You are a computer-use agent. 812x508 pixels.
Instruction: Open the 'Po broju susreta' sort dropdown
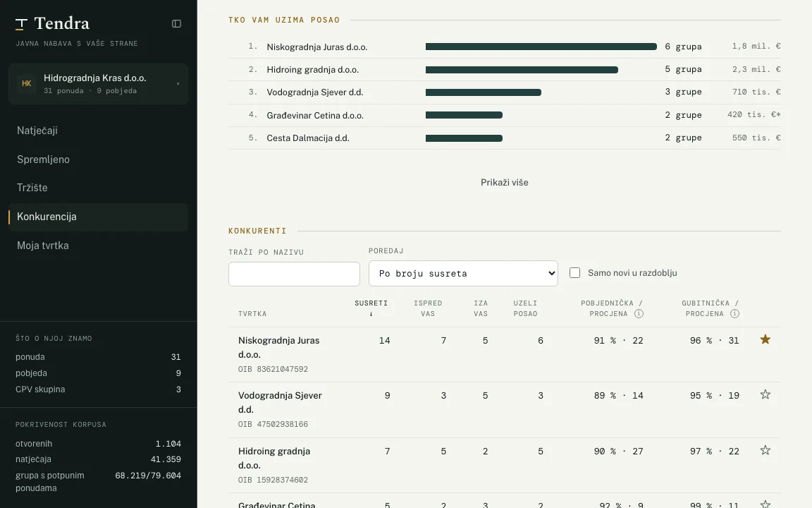click(x=463, y=273)
